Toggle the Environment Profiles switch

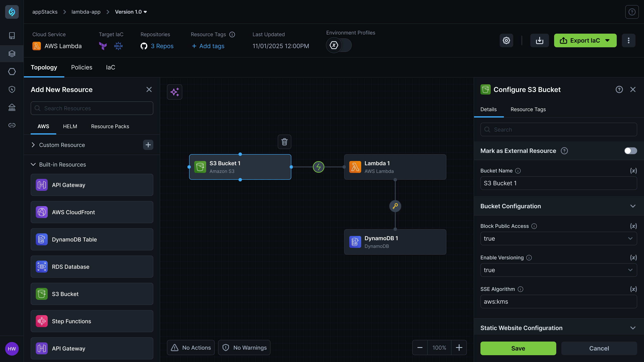[x=338, y=45]
